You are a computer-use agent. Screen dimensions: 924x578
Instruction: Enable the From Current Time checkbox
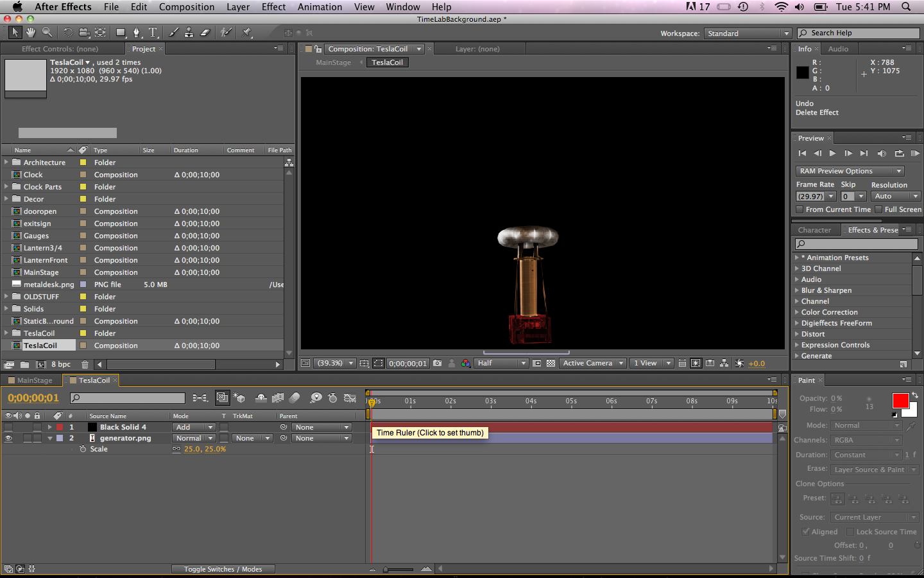coord(800,210)
